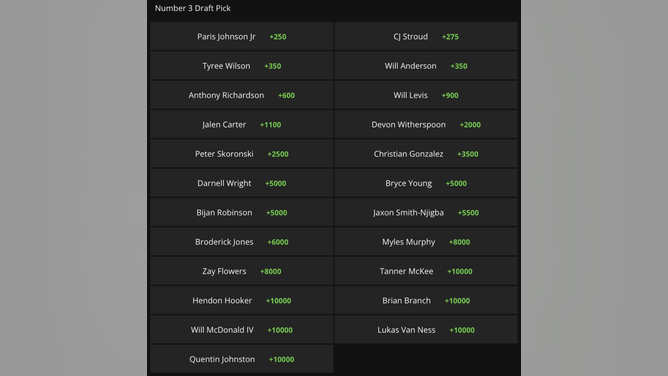
Task: Pick Devon Witherspoon +2000 bet
Action: 426,125
